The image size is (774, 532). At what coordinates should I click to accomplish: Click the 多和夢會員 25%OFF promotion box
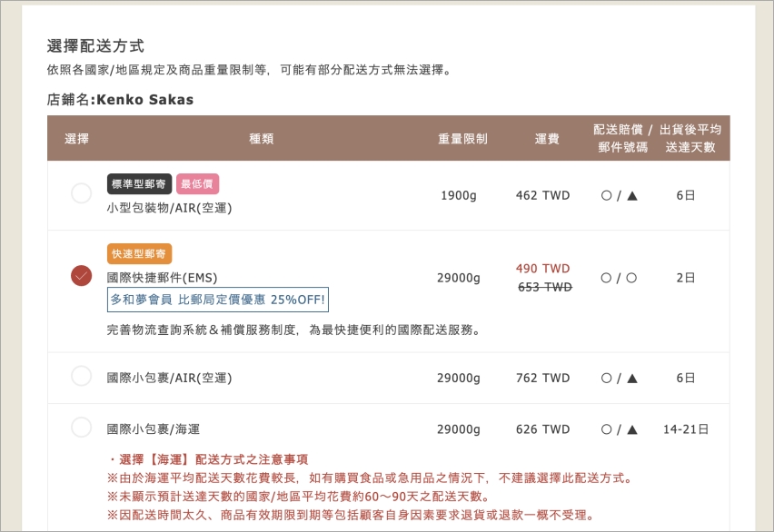[x=217, y=300]
